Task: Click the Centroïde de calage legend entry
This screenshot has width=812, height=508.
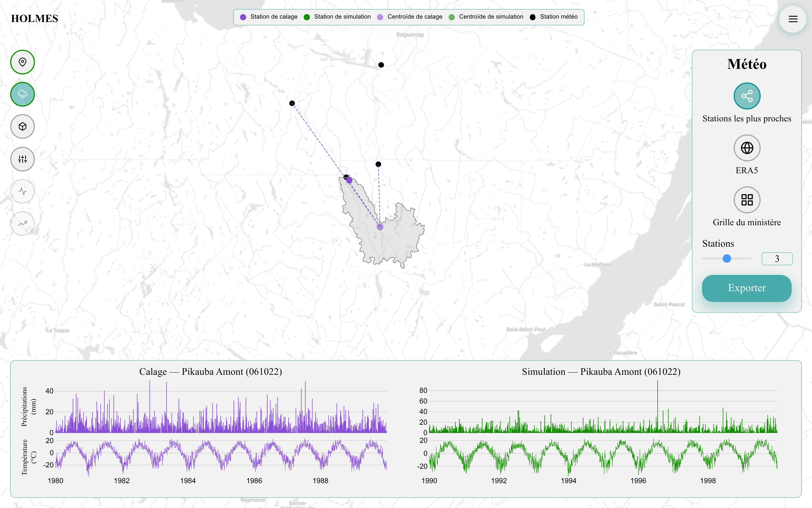Action: click(410, 17)
